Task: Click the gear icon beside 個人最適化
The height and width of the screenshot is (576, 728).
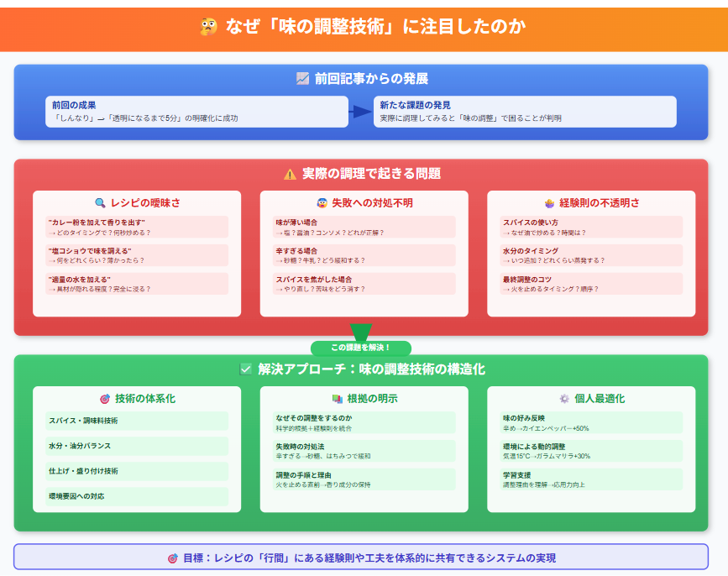Action: [x=564, y=399]
